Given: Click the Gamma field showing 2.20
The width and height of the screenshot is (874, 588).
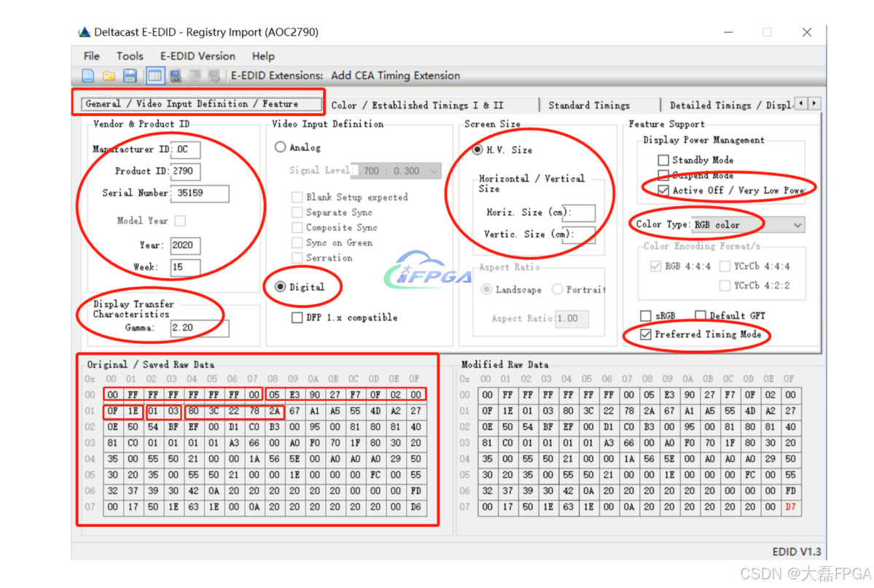Looking at the screenshot, I should click(x=200, y=328).
